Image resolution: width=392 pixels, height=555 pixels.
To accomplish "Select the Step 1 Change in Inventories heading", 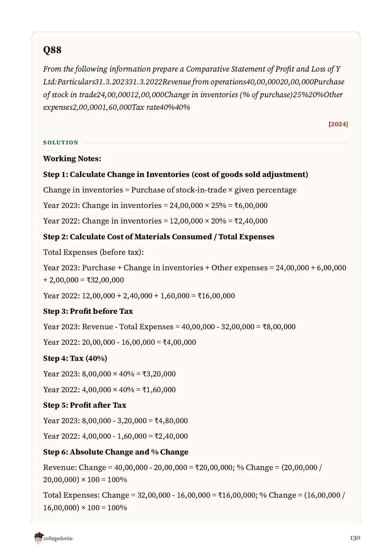I will point(176,174).
